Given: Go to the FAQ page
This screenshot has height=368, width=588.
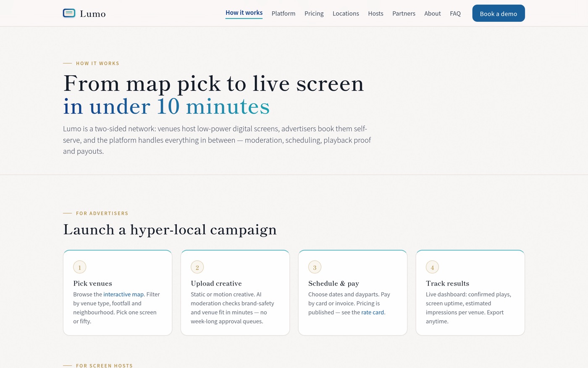Looking at the screenshot, I should pos(455,13).
